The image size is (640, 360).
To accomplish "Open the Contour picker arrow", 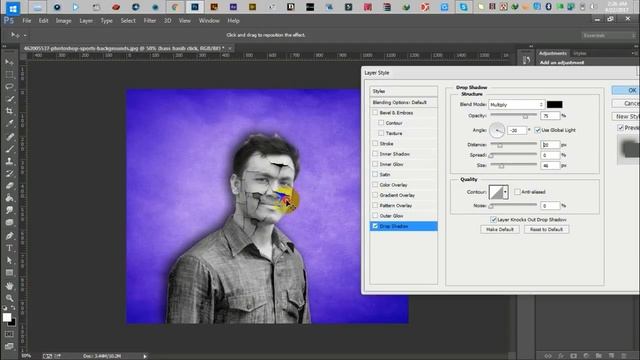I will (505, 192).
